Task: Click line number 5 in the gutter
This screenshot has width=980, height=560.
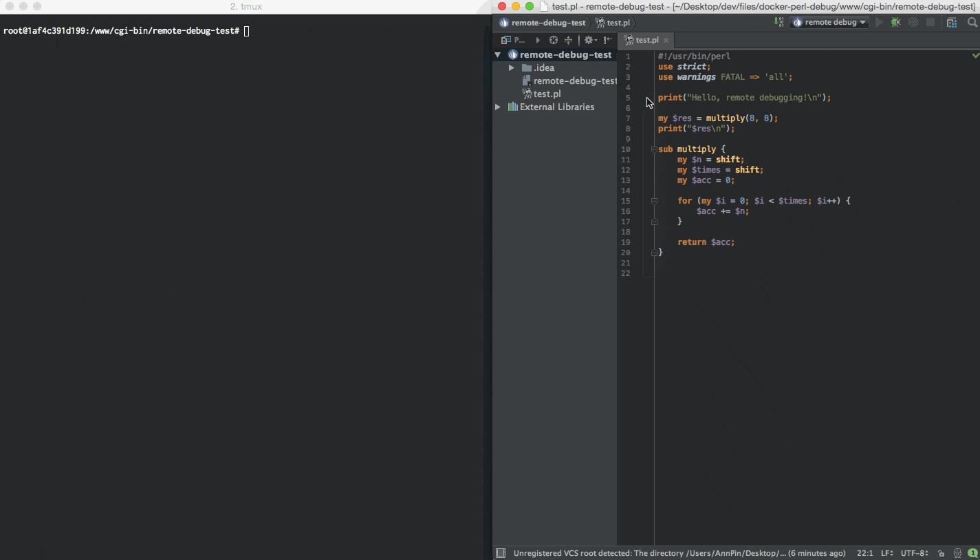Action: tap(627, 98)
